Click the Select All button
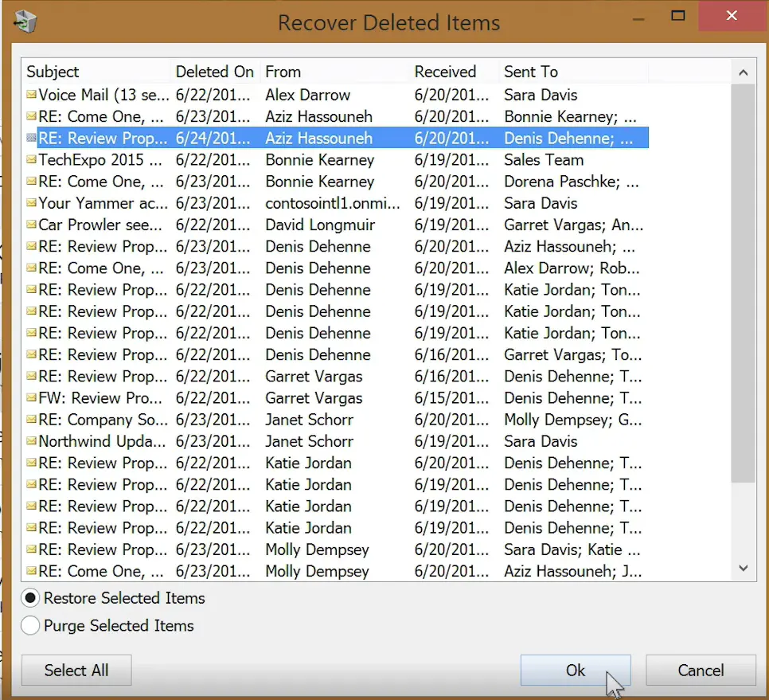This screenshot has height=700, width=769. click(x=76, y=670)
